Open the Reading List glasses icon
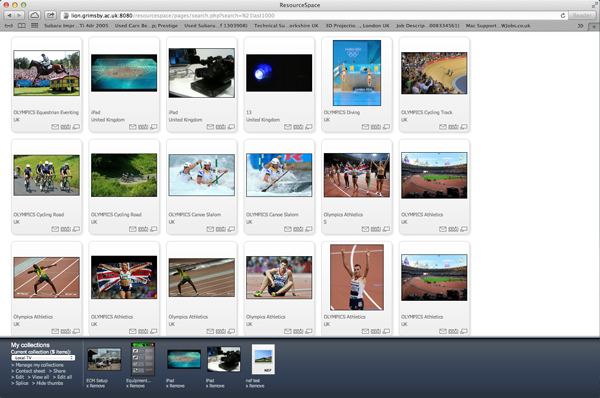This screenshot has height=398, width=600. click(8, 26)
